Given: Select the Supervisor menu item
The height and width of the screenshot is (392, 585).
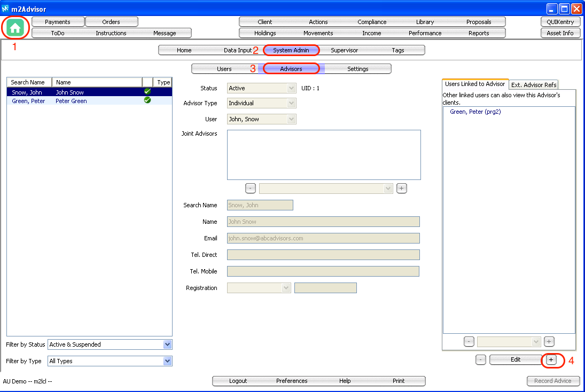Looking at the screenshot, I should click(345, 50).
